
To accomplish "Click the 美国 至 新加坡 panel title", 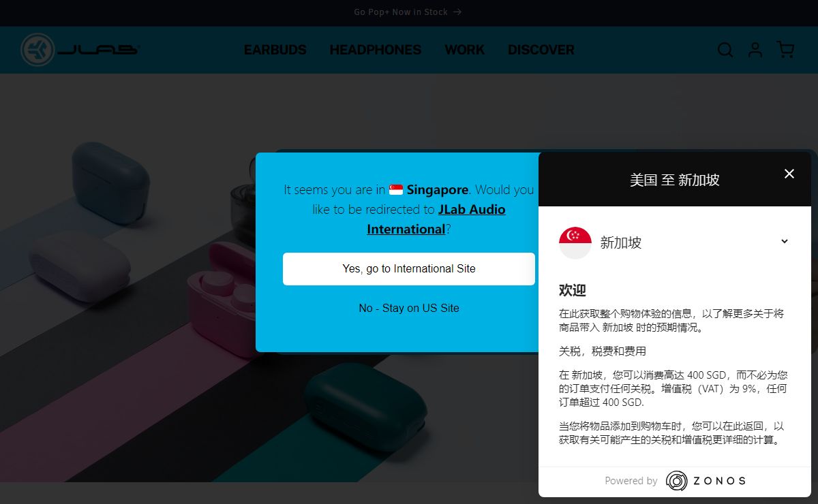I will (675, 180).
